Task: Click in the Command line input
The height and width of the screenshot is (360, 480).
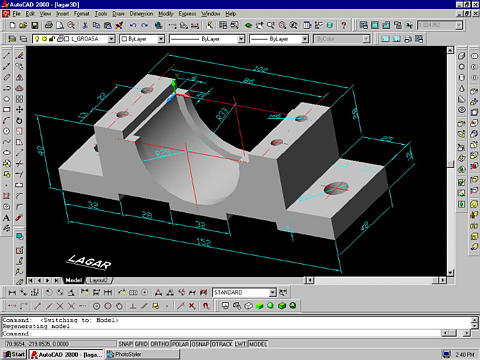Action: point(221,333)
